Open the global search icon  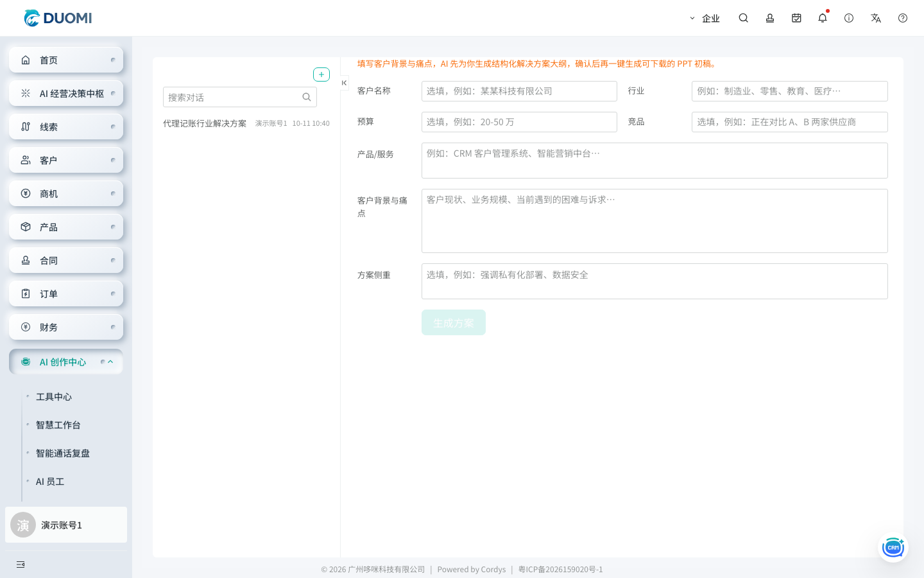point(744,18)
